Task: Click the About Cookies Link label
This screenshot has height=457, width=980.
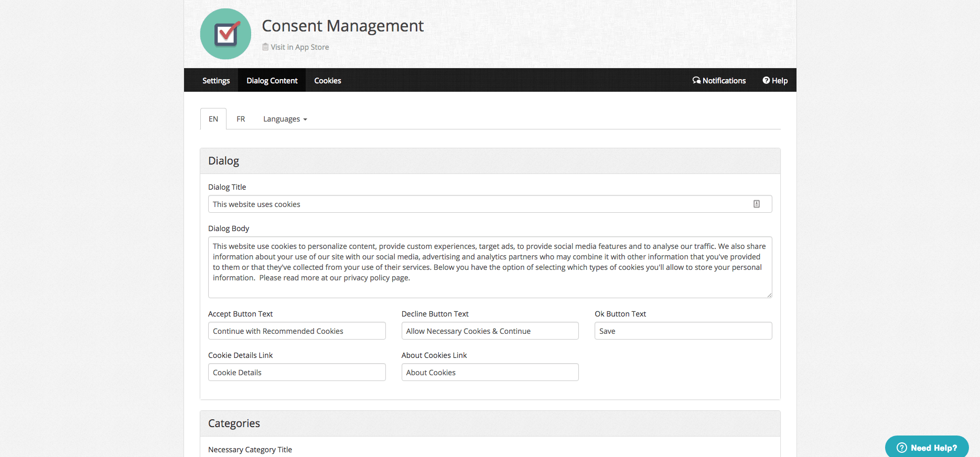Action: click(x=434, y=355)
